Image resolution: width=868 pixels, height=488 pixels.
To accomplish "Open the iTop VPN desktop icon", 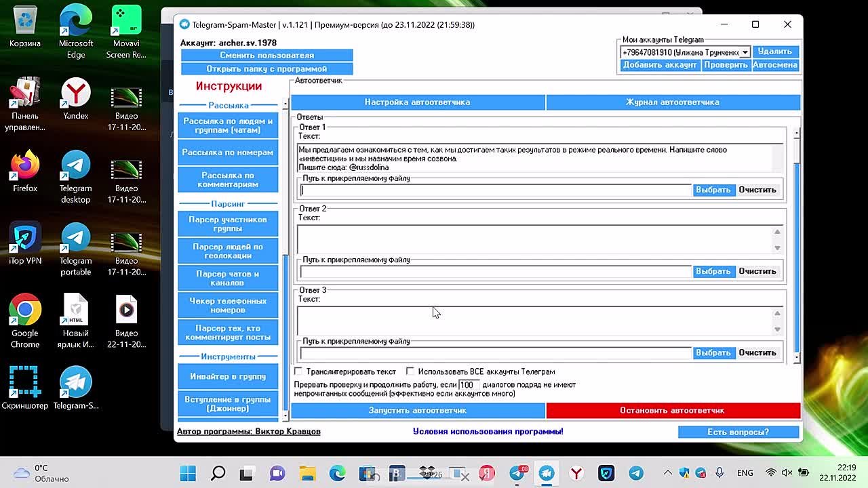I will pyautogui.click(x=25, y=244).
